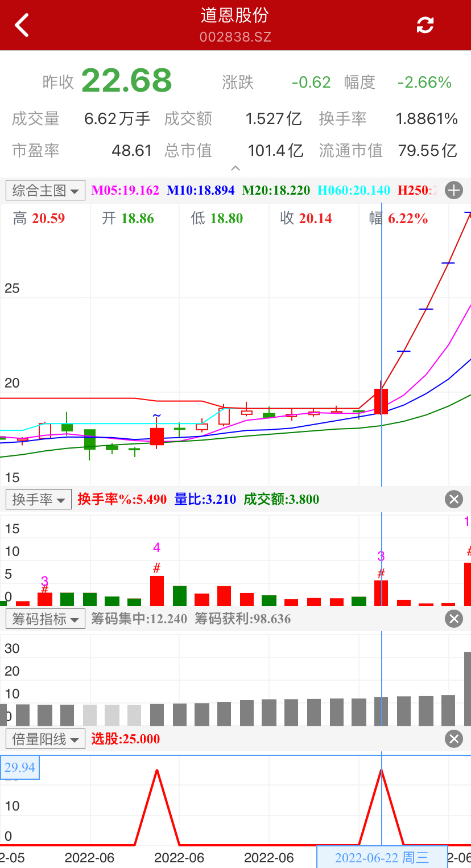Collapse the quote details chevron
The width and height of the screenshot is (471, 868).
click(235, 168)
